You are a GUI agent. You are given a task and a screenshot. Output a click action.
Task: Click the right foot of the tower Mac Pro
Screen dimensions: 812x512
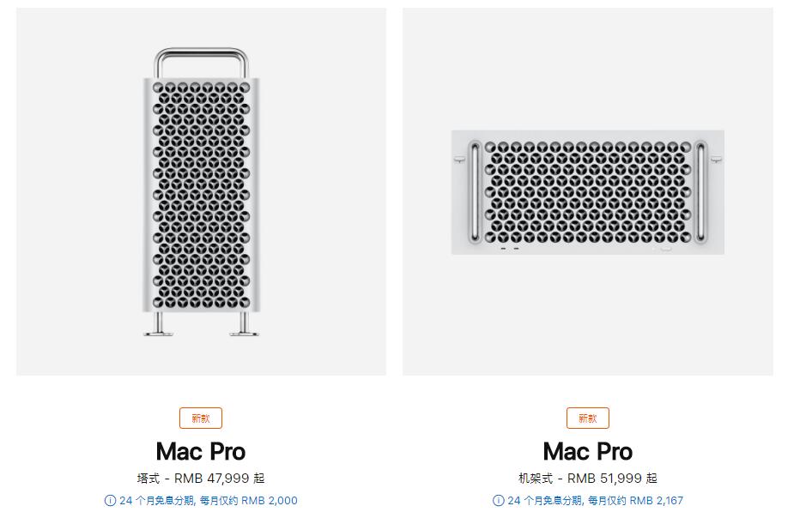tap(242, 324)
